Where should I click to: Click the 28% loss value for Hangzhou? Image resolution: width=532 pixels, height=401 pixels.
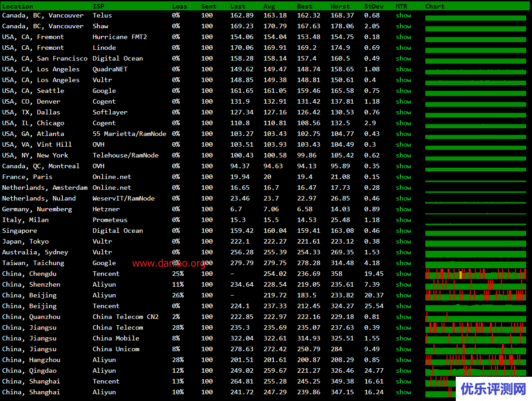click(x=178, y=360)
